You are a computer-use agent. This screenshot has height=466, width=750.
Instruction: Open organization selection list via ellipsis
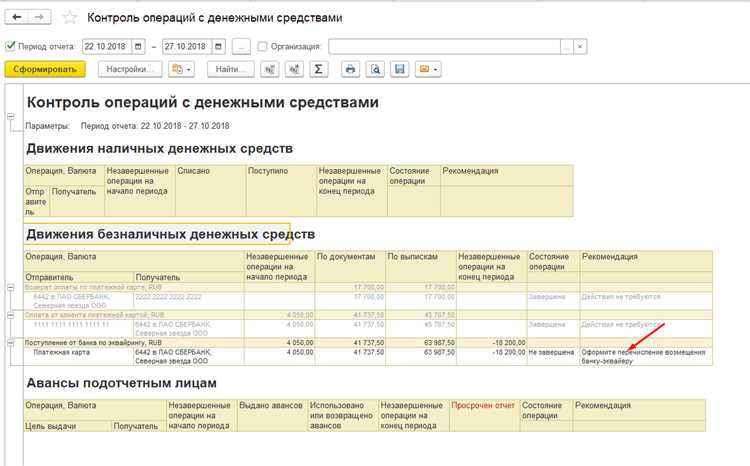click(x=566, y=46)
